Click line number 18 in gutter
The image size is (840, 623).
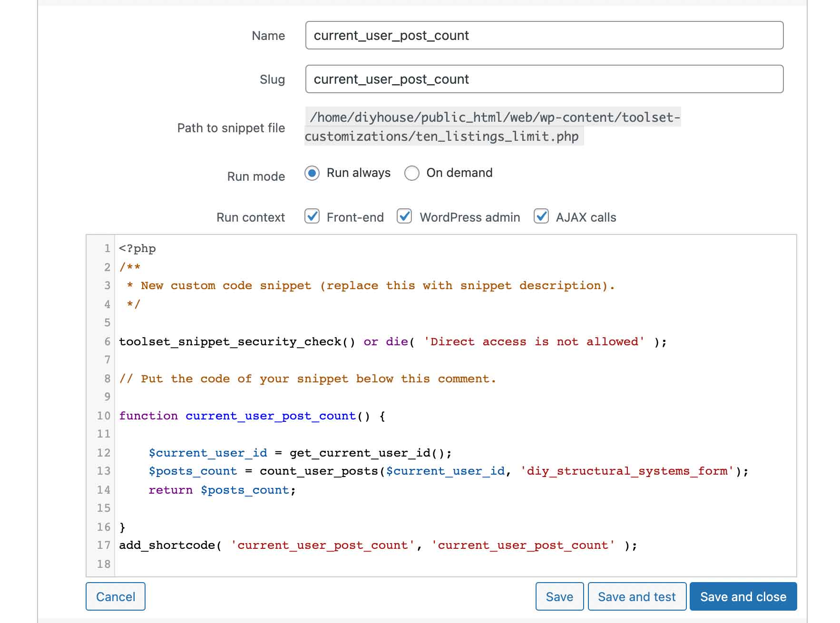click(x=104, y=564)
